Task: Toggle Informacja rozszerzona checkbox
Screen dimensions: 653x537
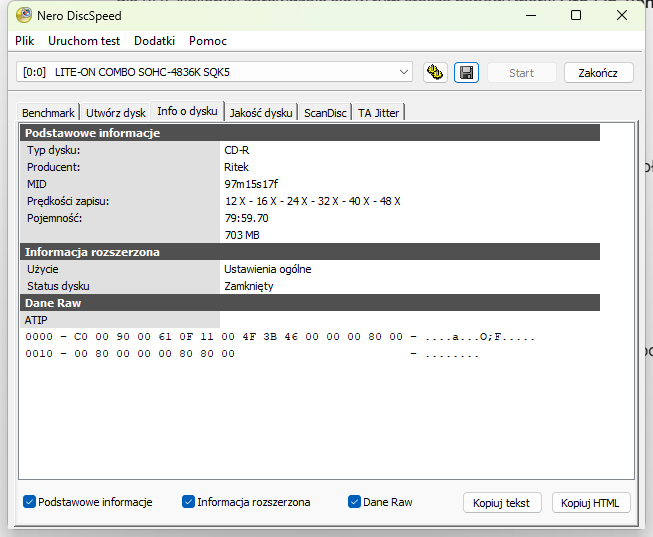Action: 189,502
